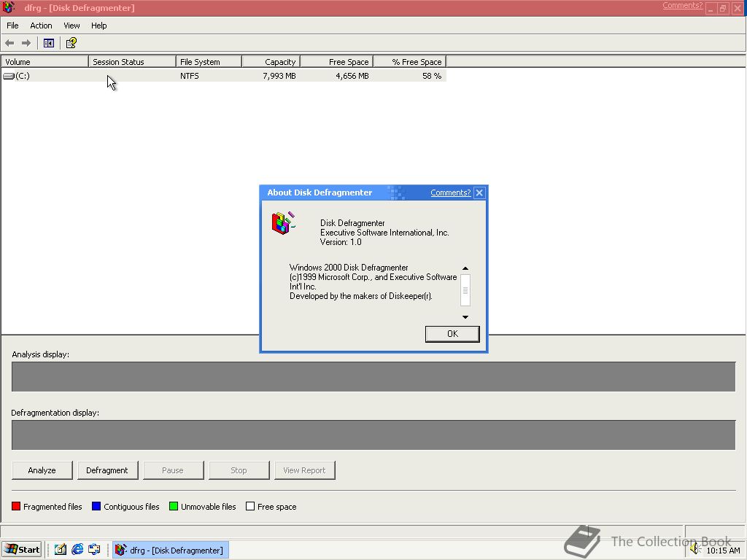Screen dimensions: 747x560
Task: Open the Action menu
Action: pyautogui.click(x=41, y=26)
